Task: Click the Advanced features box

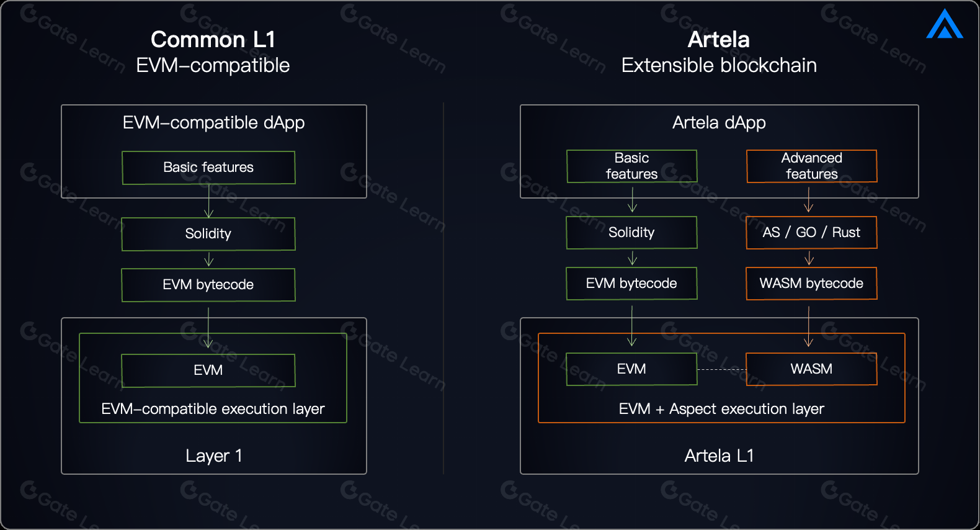Action: pyautogui.click(x=811, y=166)
